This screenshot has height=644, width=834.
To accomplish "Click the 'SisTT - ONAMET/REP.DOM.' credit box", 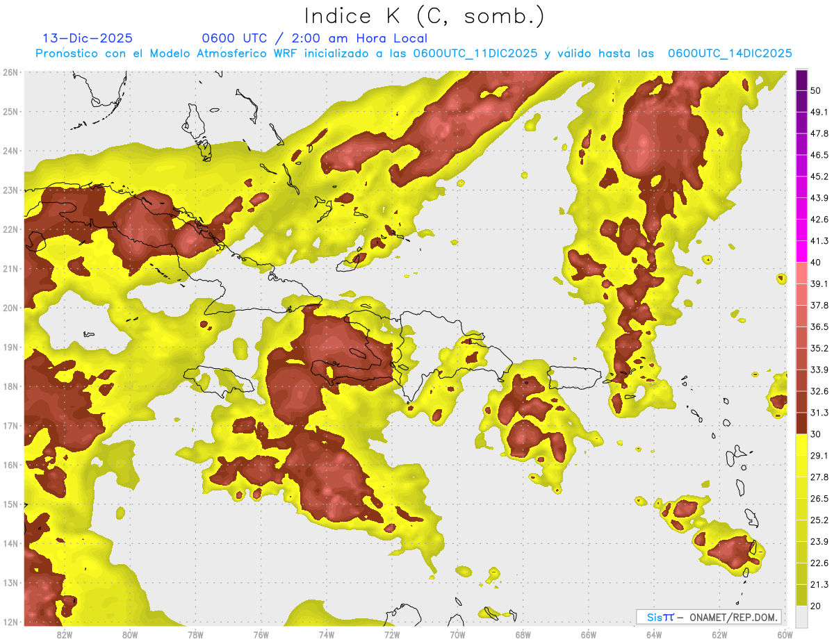I will pyautogui.click(x=709, y=617).
